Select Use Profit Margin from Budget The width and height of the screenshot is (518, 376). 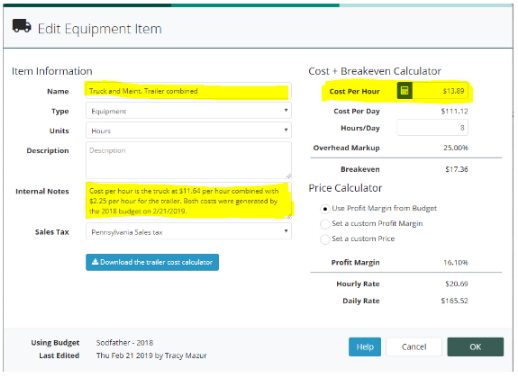coord(325,209)
